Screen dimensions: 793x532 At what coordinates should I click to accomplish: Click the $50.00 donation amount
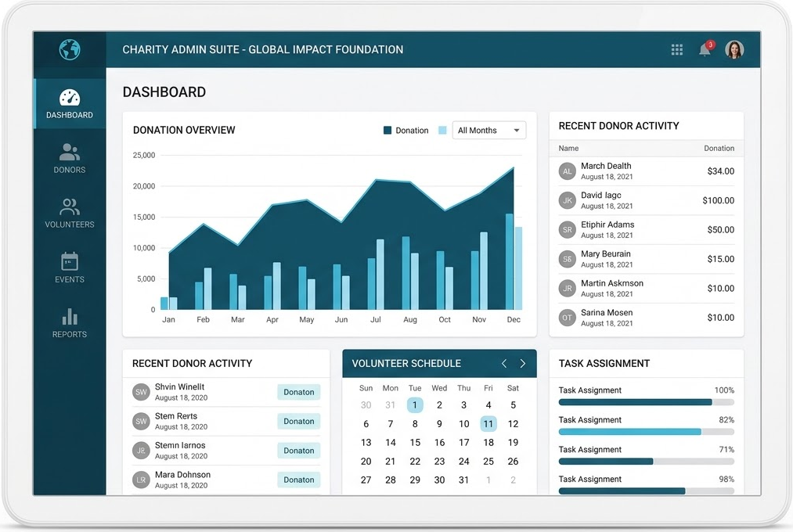(721, 230)
